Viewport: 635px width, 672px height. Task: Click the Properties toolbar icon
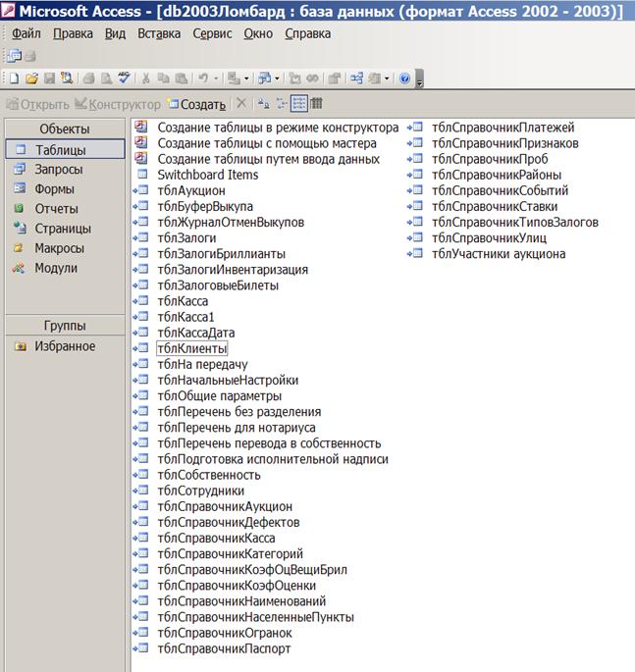pos(334,78)
